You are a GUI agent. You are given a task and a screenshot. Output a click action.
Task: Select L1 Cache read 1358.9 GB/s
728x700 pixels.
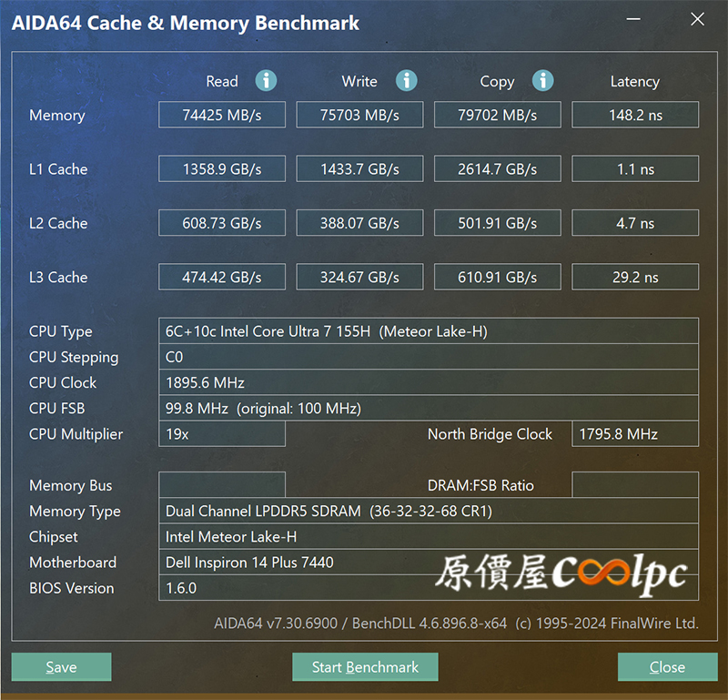(x=222, y=168)
